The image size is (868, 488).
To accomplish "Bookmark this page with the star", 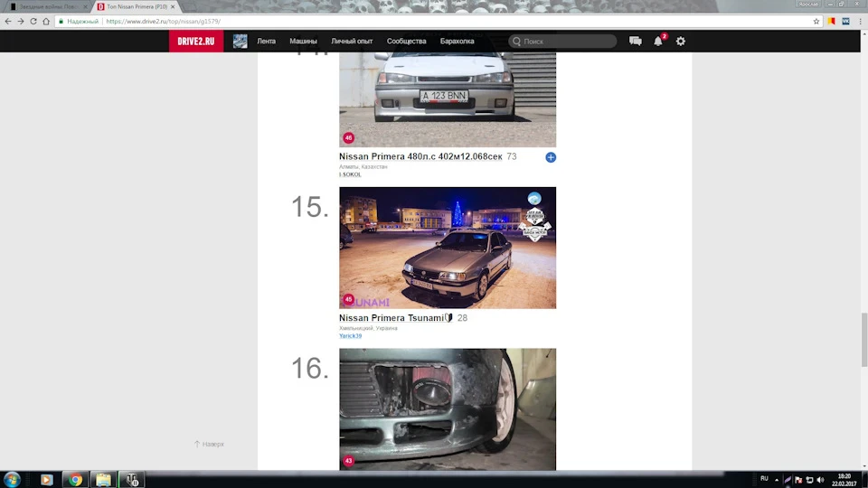I will click(816, 21).
